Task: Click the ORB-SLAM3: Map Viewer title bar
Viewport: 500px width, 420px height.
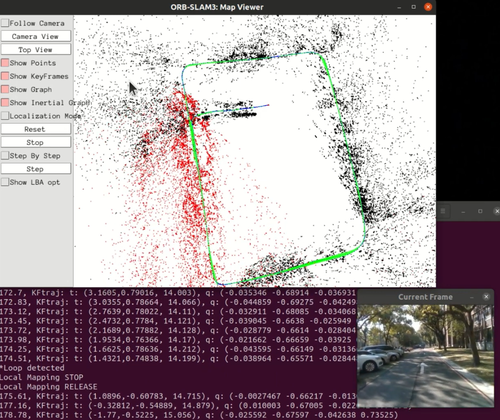Action: click(x=217, y=7)
